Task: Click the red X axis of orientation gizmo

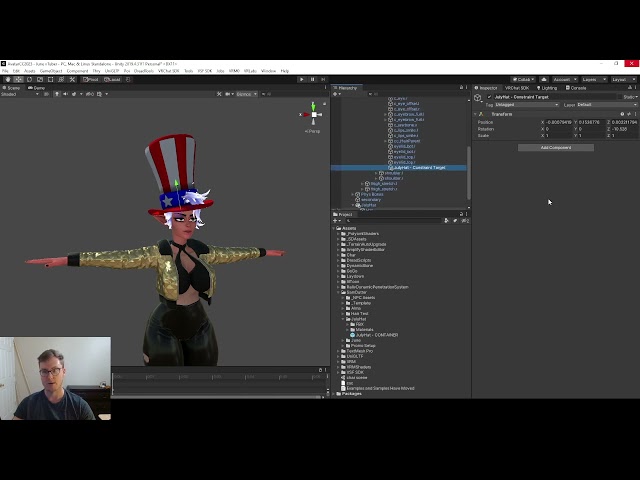Action: [305, 115]
